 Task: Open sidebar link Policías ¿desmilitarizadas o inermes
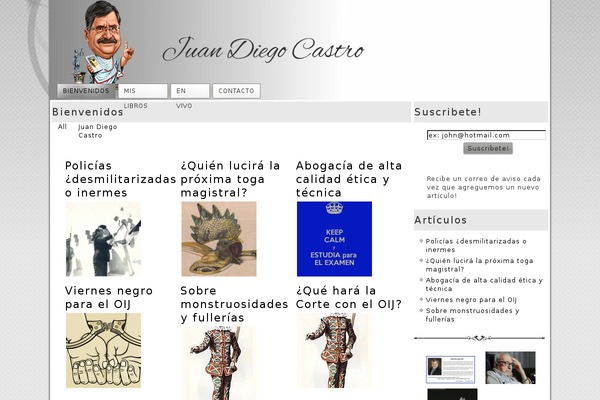click(476, 245)
